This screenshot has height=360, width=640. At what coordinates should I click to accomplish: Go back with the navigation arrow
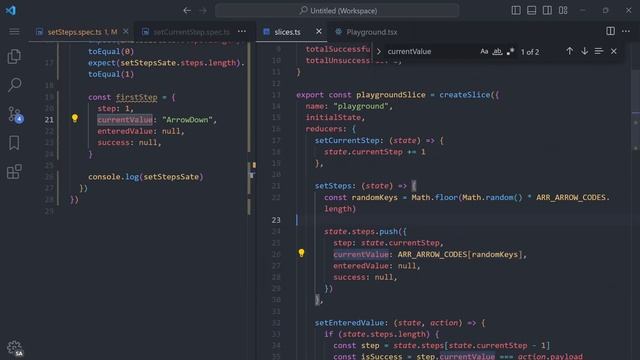click(187, 11)
